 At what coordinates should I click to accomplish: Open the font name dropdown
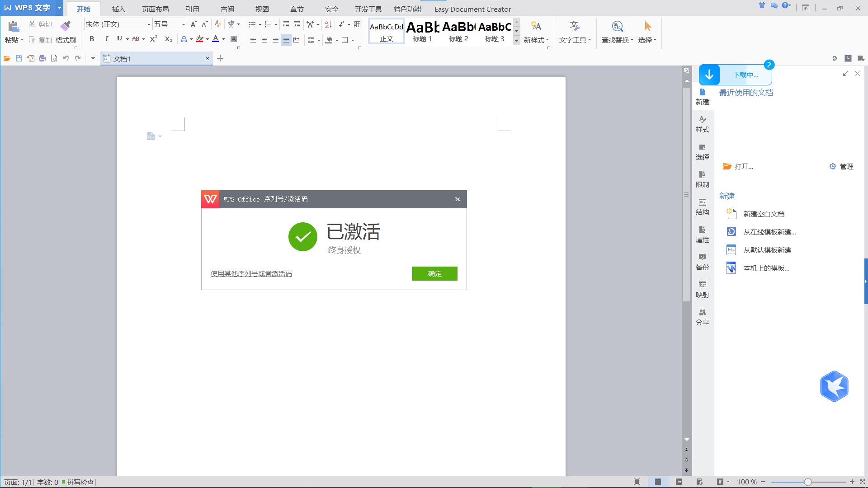(149, 24)
